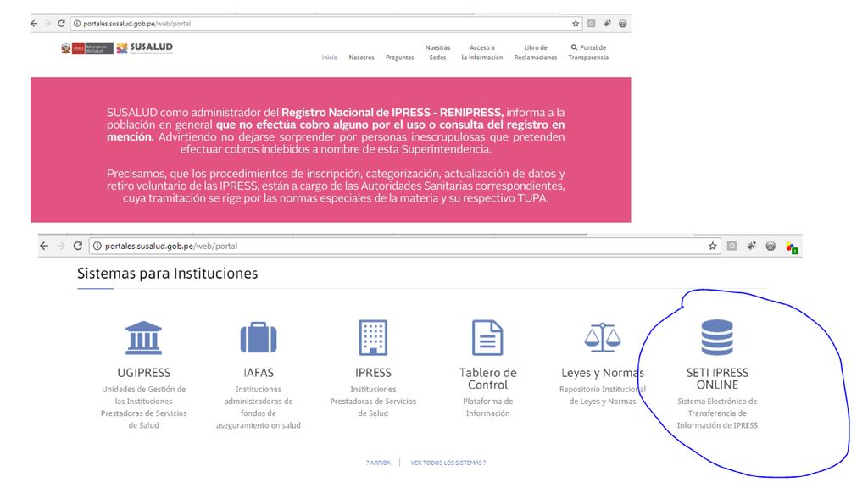Open the IAFAS briefcase icon

[259, 337]
